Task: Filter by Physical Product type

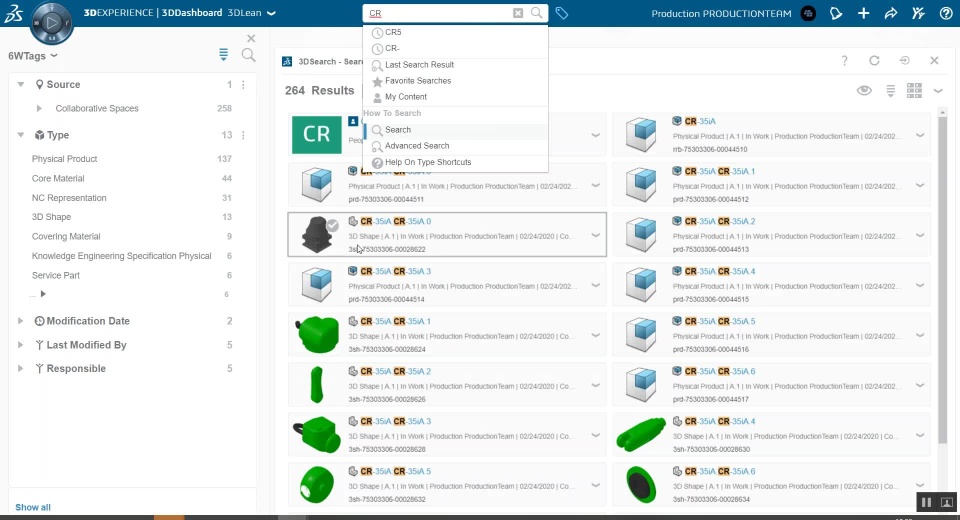Action: (64, 159)
